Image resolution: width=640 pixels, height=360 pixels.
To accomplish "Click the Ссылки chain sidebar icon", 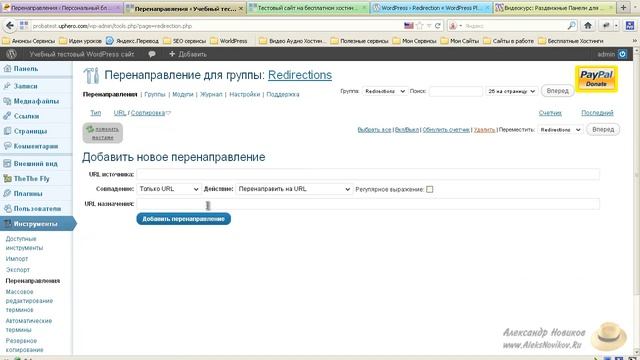I will pyautogui.click(x=7, y=116).
